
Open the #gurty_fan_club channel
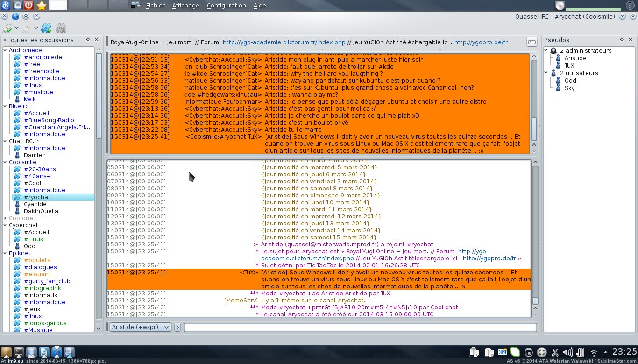point(47,281)
